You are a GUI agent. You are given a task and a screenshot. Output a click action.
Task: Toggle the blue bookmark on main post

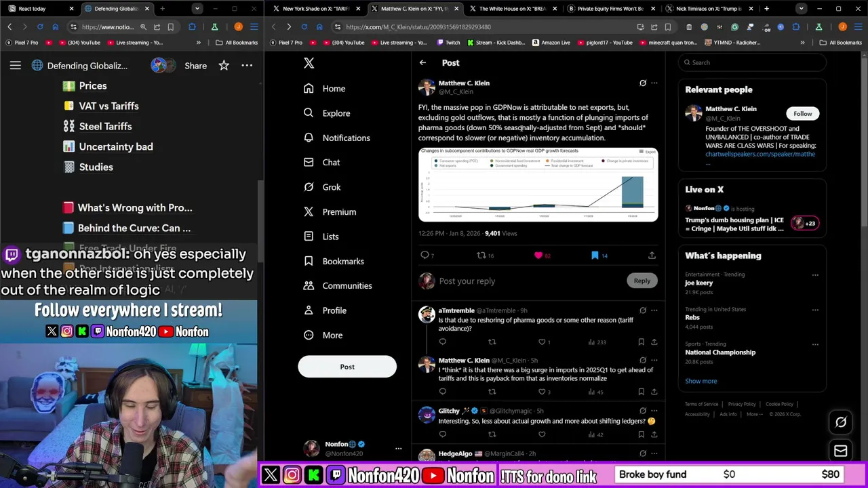(x=595, y=256)
